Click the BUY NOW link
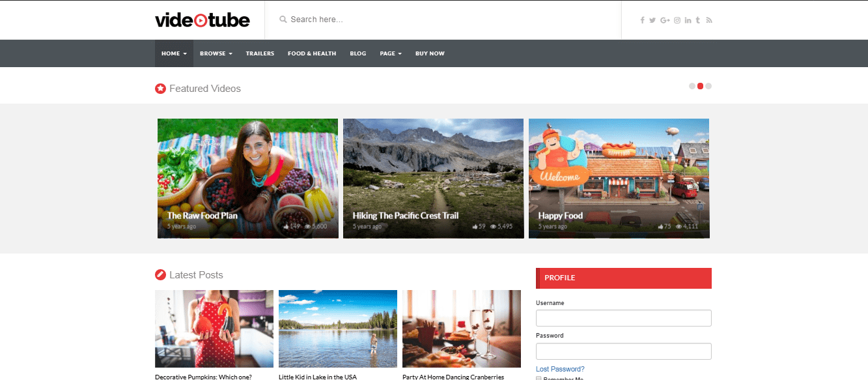 pos(430,53)
